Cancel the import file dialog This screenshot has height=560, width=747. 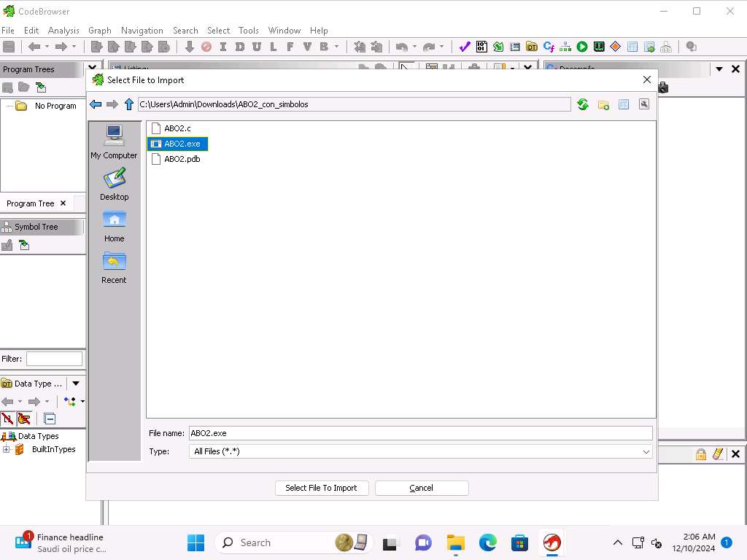pyautogui.click(x=421, y=488)
